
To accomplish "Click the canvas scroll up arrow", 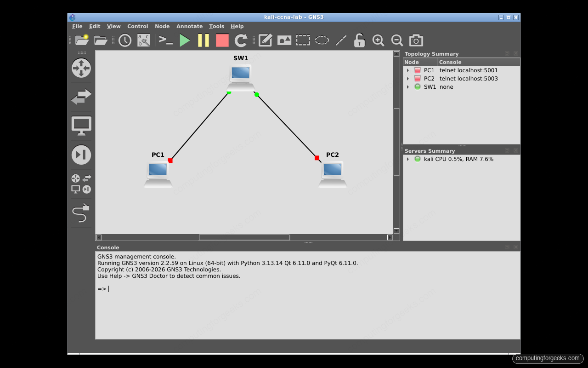I will point(396,54).
